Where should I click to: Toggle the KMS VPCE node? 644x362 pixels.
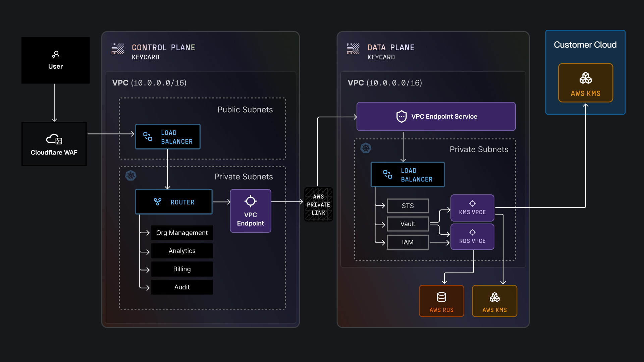click(472, 208)
